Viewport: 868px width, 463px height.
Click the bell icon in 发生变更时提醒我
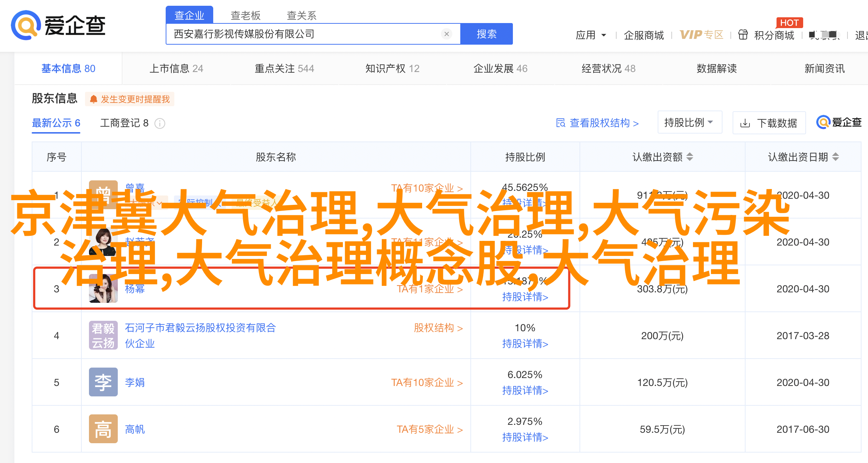point(94,99)
